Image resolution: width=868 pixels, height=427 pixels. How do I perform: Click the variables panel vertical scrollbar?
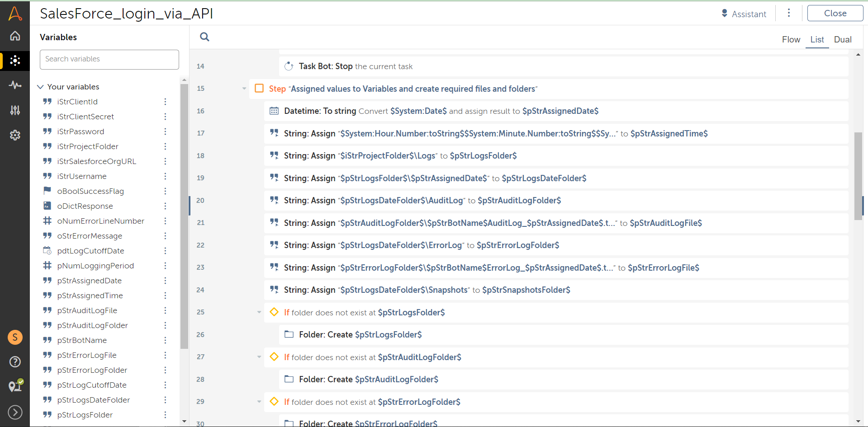(x=184, y=217)
